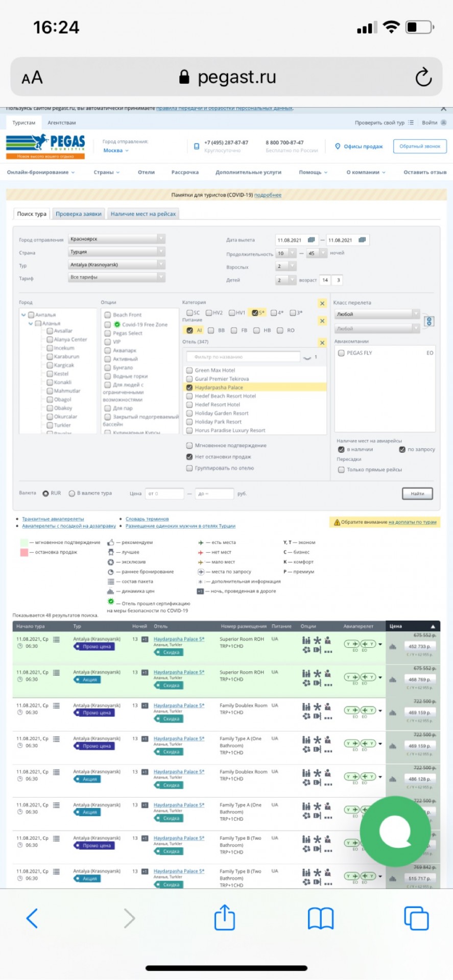Toggle Нет остановки продаж checkbox
This screenshot has height=980, width=453.
click(x=189, y=457)
